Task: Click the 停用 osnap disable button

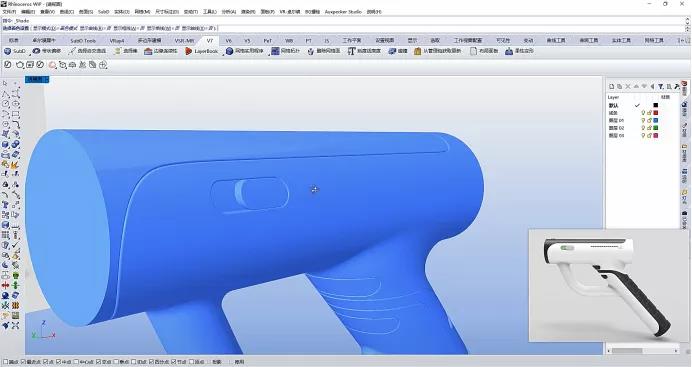Action: 239,362
